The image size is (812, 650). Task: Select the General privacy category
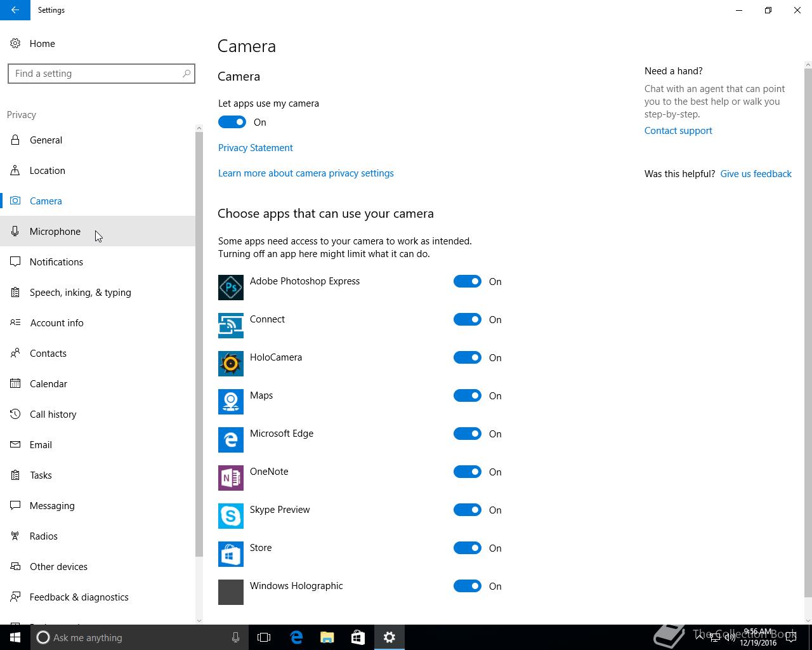[98, 140]
